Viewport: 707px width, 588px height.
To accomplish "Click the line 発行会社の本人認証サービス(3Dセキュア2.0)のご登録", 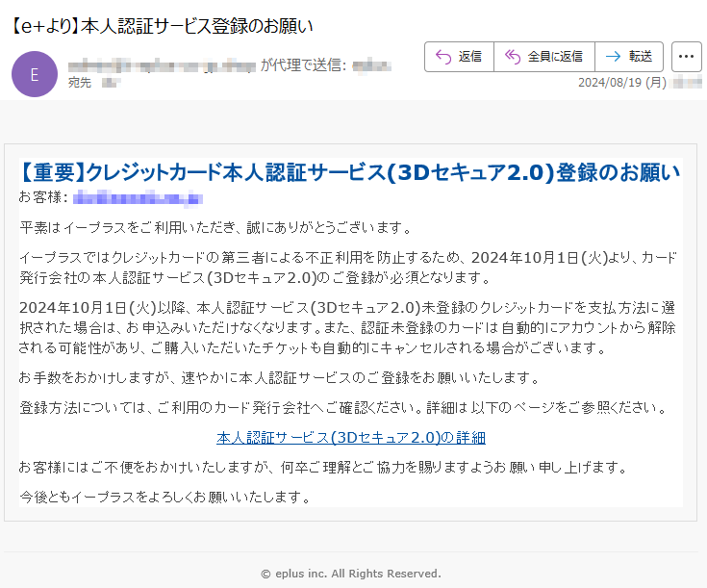I will coord(255,277).
